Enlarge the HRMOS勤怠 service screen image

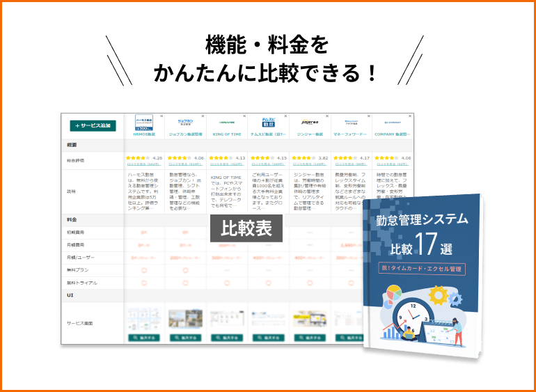[x=144, y=338]
